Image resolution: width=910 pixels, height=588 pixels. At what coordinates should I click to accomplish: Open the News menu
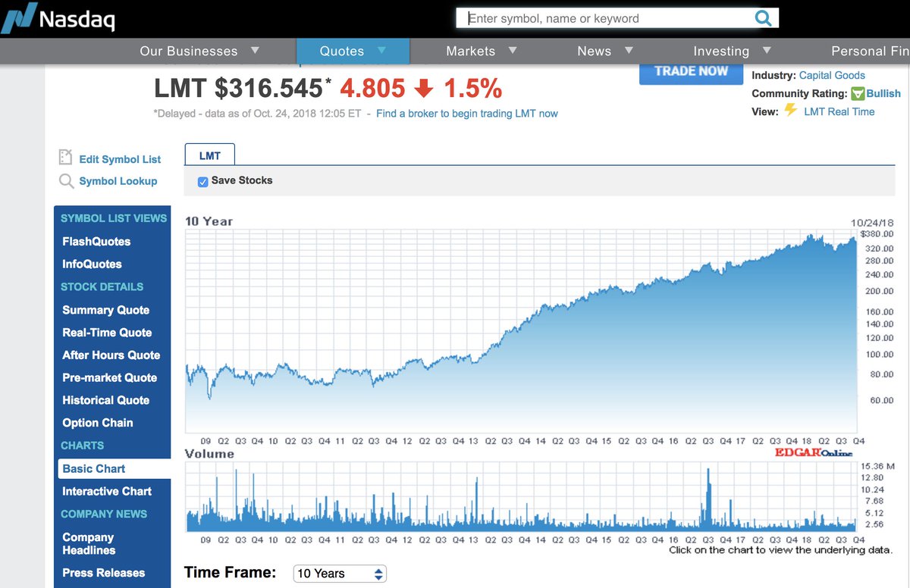click(x=594, y=51)
